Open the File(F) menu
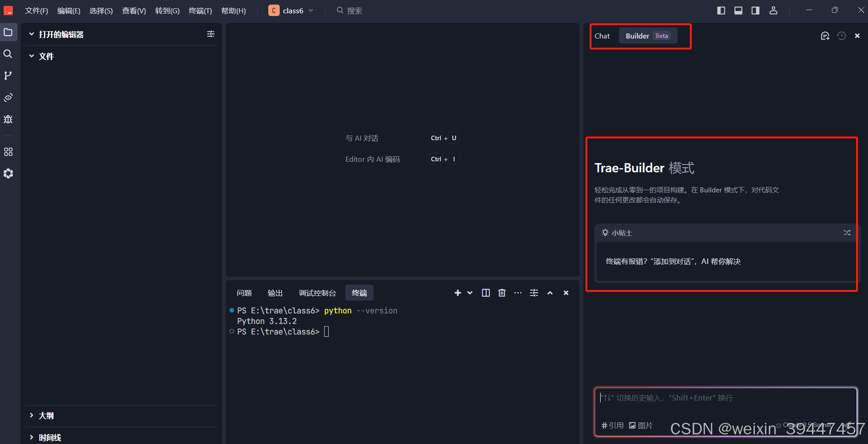 37,10
